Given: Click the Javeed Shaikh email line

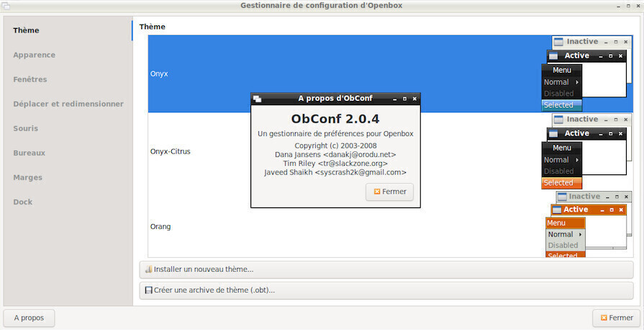Looking at the screenshot, I should tap(335, 172).
